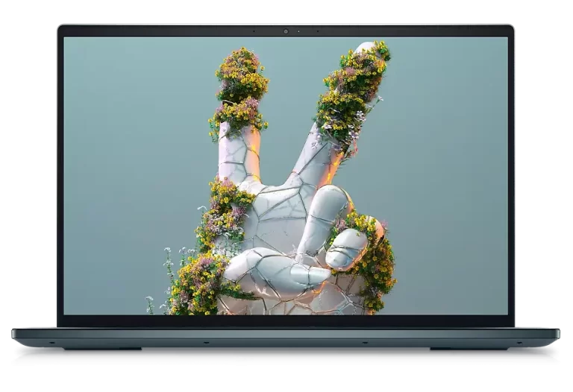Click the bare stone base of right finger
The image size is (573, 392).
313,164
